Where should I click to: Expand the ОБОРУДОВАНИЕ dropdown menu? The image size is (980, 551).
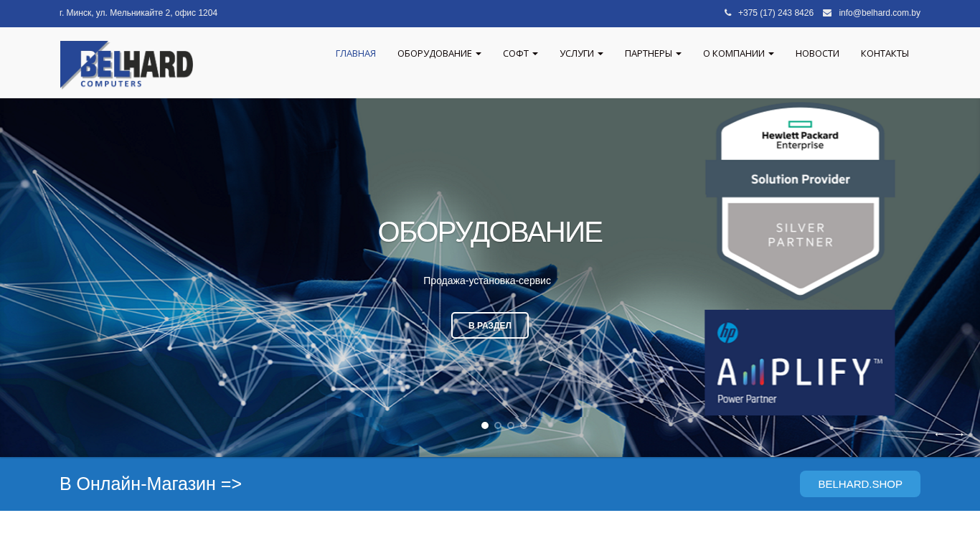point(439,54)
